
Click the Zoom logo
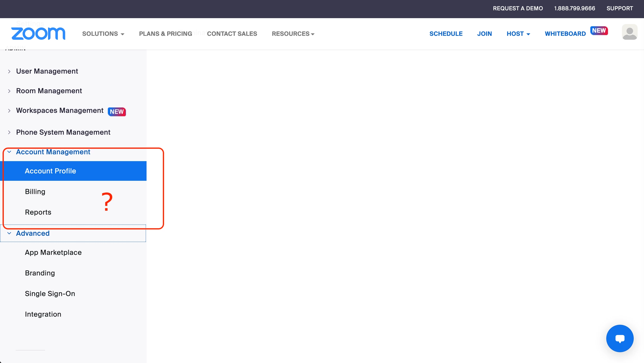click(38, 34)
